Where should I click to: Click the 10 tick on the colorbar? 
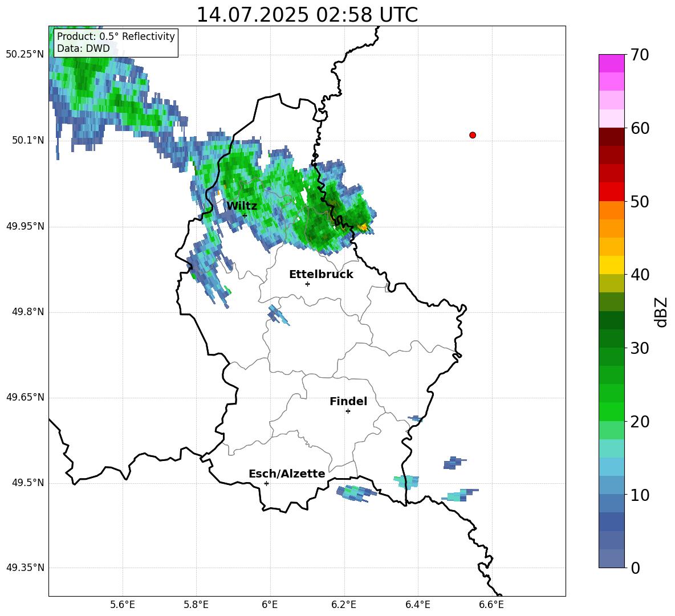tap(640, 495)
